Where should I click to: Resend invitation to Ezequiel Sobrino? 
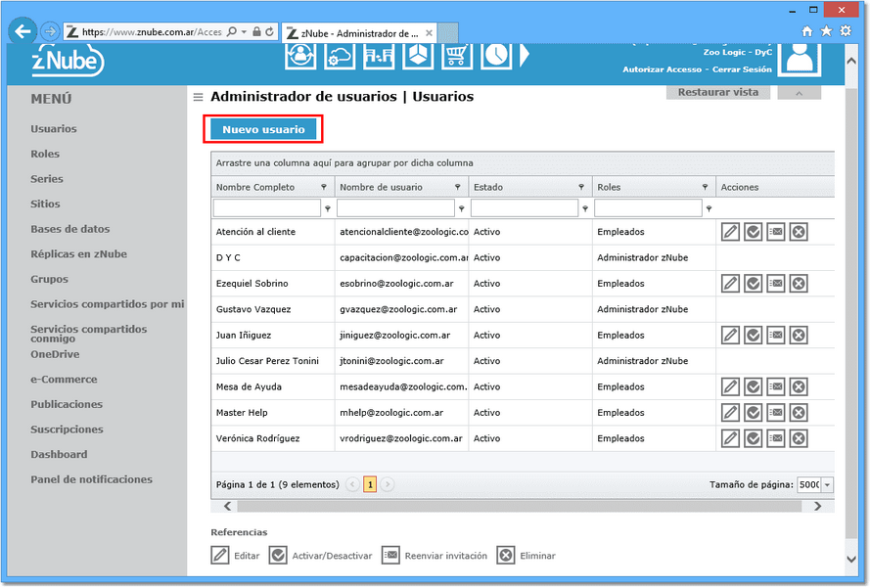click(776, 284)
